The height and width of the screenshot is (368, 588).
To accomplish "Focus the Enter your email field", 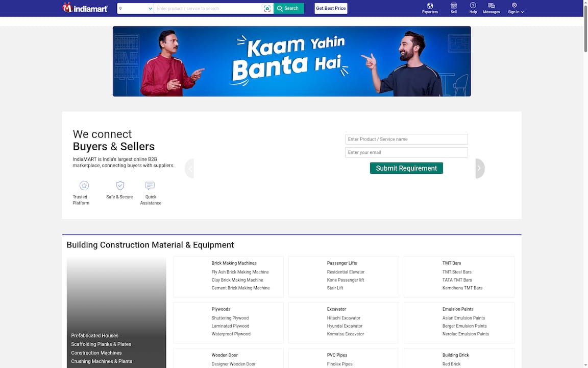I will [x=406, y=152].
